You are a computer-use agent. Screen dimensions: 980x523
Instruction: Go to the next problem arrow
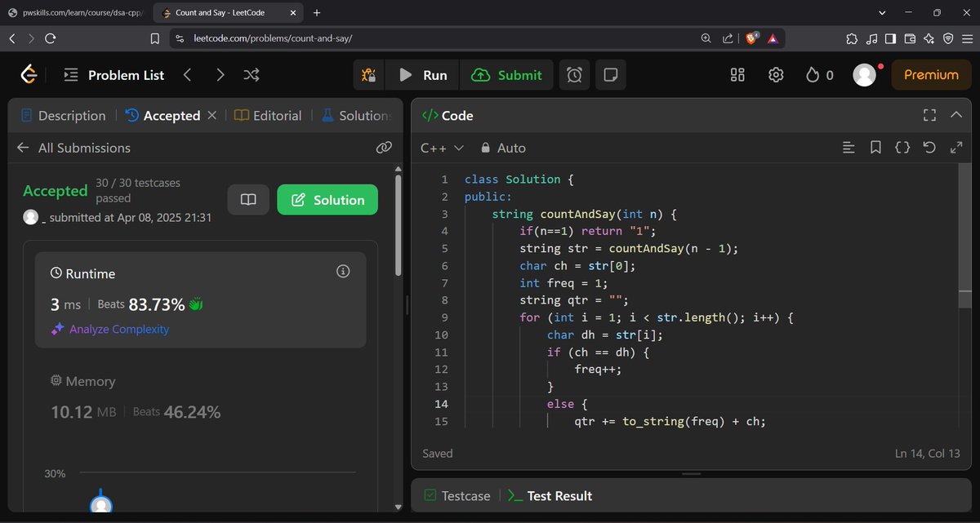pyautogui.click(x=220, y=75)
